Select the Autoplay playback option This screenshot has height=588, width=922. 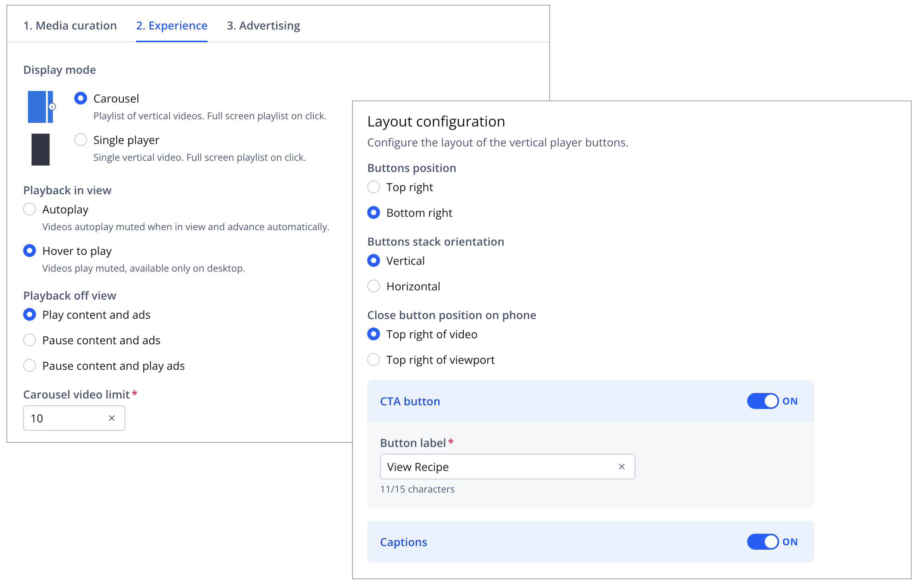point(30,209)
